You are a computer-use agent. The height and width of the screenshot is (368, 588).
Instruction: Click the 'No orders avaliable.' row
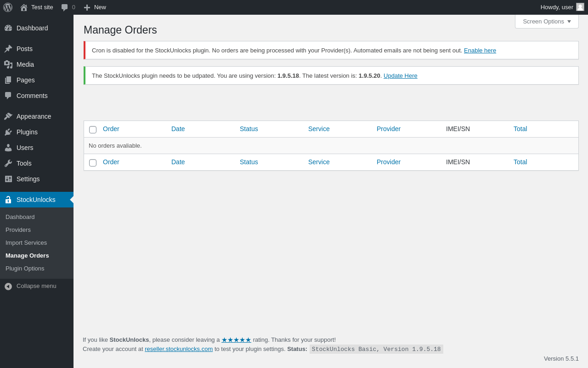331,145
